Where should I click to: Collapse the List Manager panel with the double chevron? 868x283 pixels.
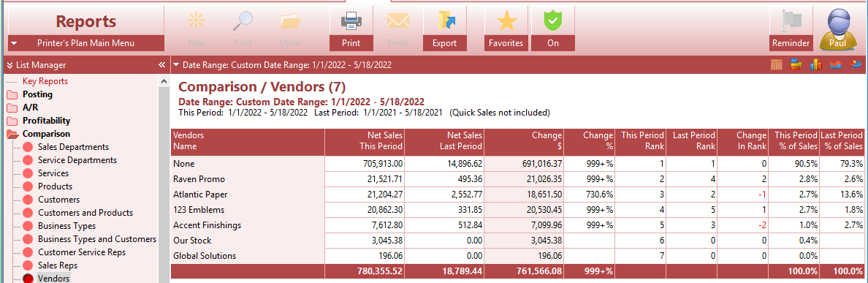pos(161,65)
